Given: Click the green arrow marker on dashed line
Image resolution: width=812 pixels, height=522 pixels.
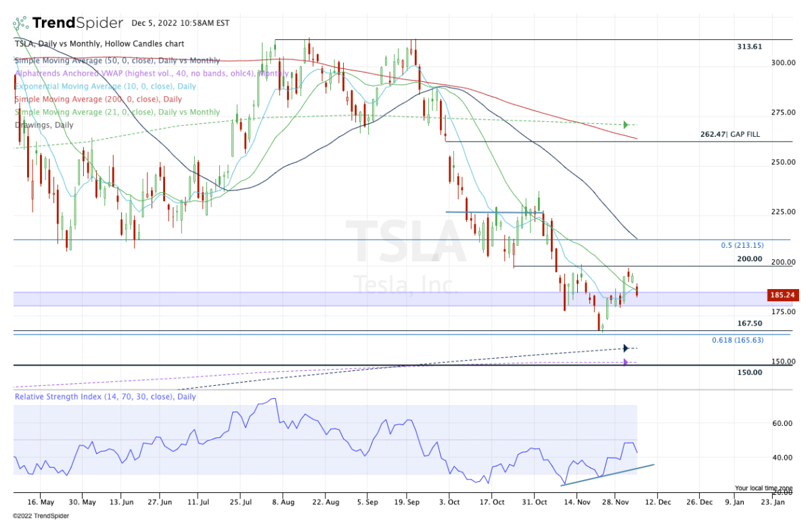Looking at the screenshot, I should click(626, 125).
